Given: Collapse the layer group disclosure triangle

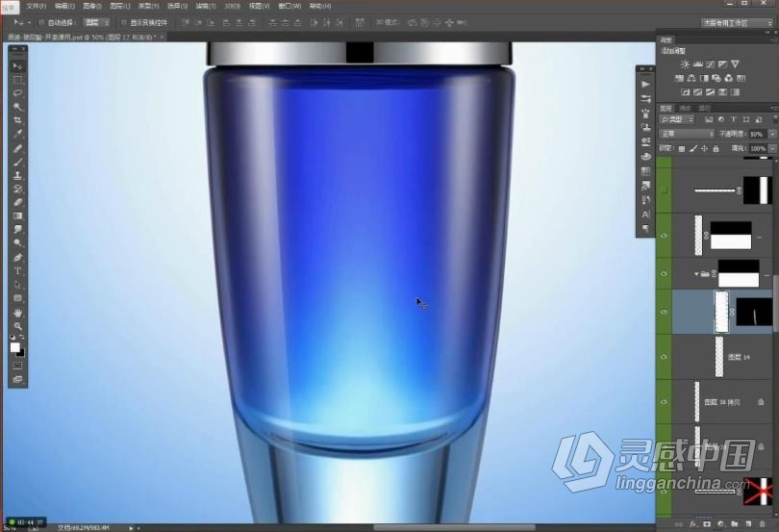Looking at the screenshot, I should (x=696, y=274).
